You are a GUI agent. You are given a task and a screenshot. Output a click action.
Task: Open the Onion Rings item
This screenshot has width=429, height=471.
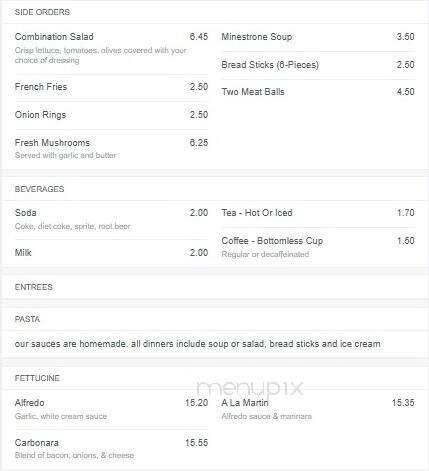(111, 115)
